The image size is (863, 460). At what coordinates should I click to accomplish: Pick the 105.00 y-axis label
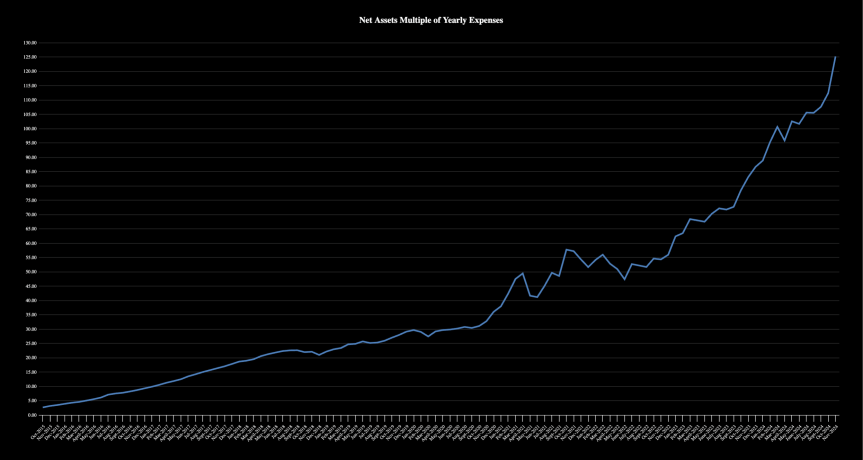click(30, 114)
